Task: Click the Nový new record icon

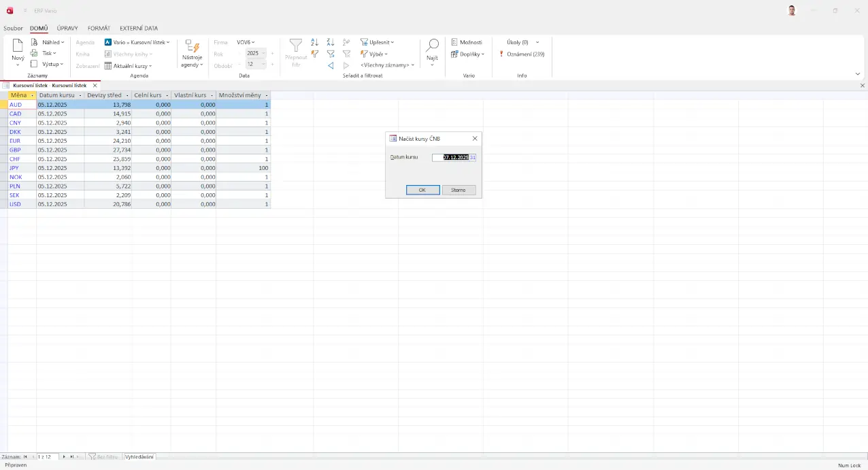Action: coord(18,46)
